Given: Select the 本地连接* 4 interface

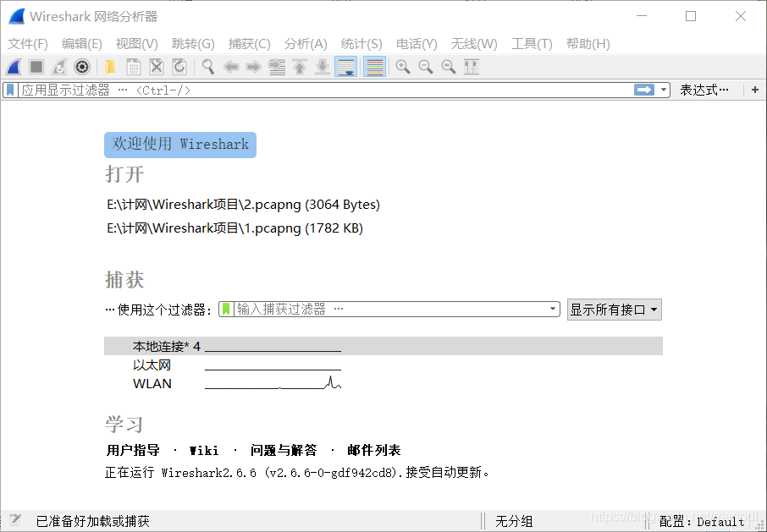Looking at the screenshot, I should click(x=383, y=347).
